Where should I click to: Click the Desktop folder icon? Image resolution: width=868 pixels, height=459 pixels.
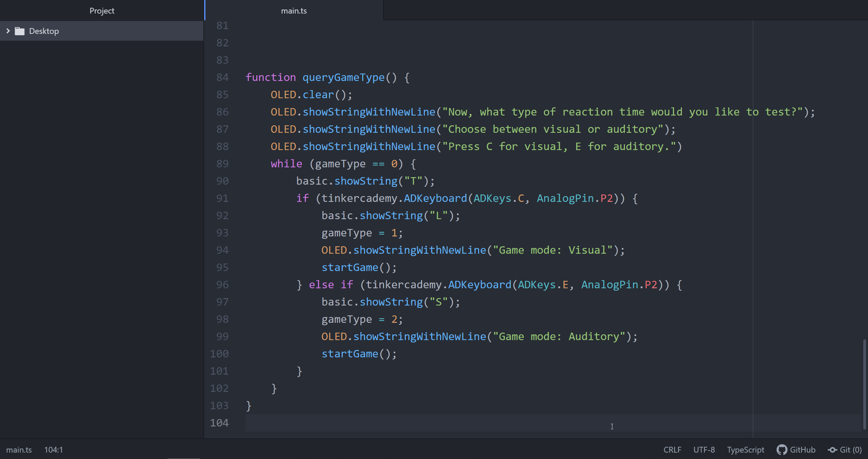(x=20, y=31)
